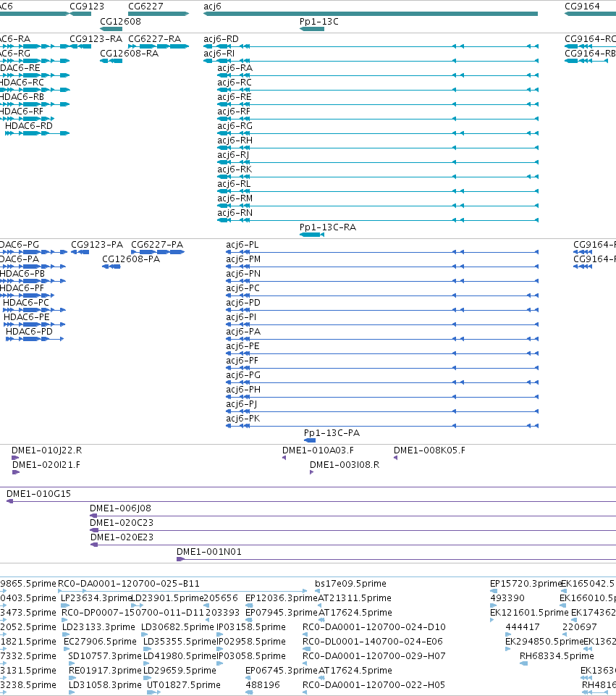The width and height of the screenshot is (616, 696).
Task: Click the CG9123-PA protein label
Action: point(97,244)
